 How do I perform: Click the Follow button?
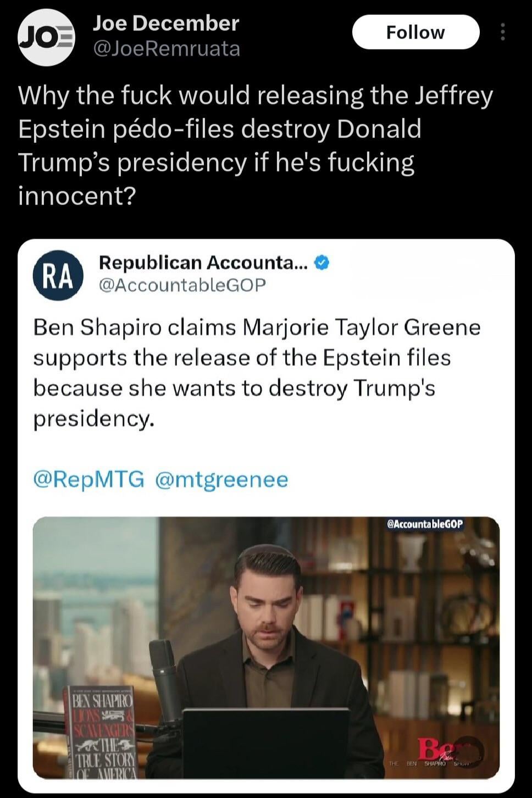click(x=415, y=32)
